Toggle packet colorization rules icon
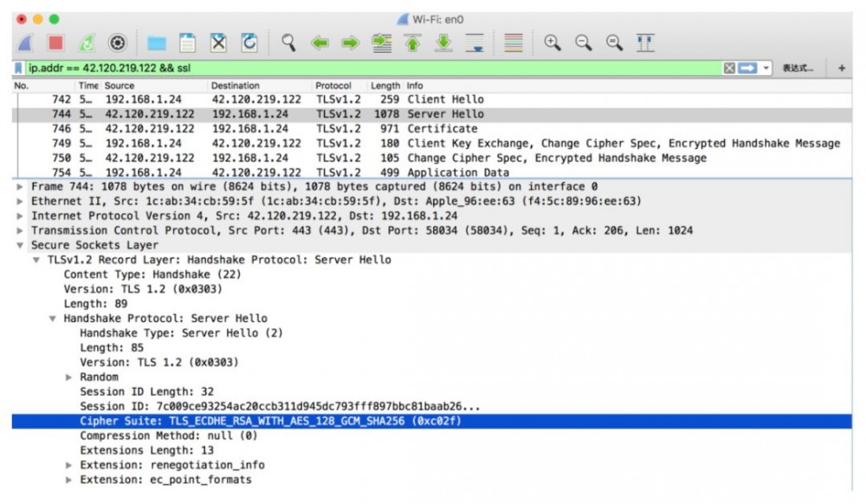 (x=514, y=43)
